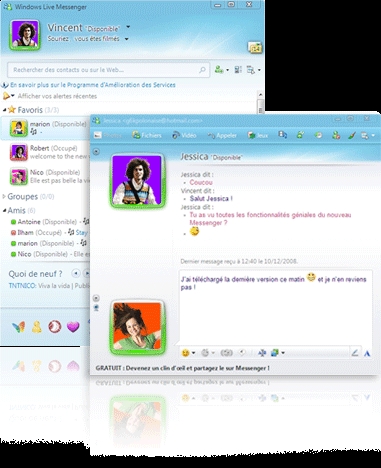
Task: Open the add contact dropdown arrow
Action: click(228, 70)
